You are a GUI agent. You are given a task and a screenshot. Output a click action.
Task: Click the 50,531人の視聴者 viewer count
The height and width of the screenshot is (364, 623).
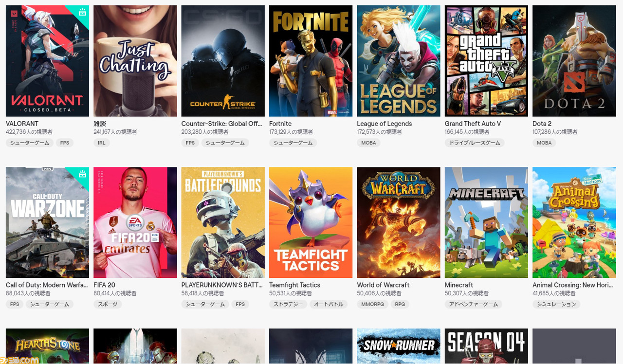pos(291,293)
